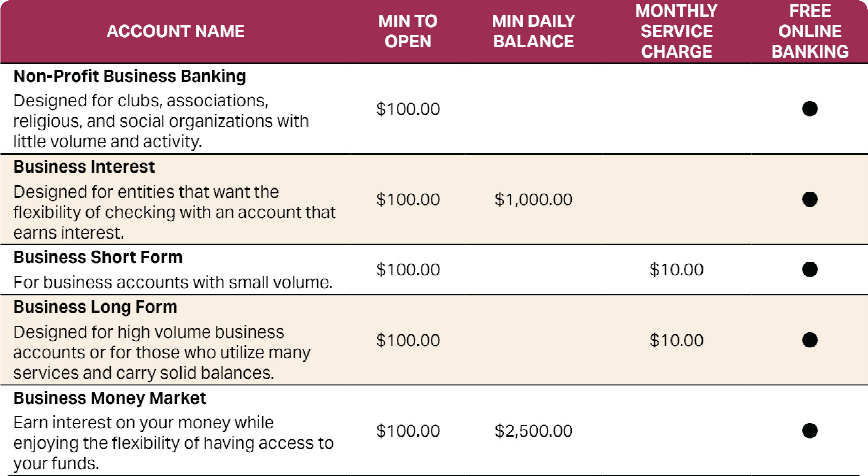Click the Business Money Market online banking dot
The width and height of the screenshot is (868, 476).
(x=809, y=431)
